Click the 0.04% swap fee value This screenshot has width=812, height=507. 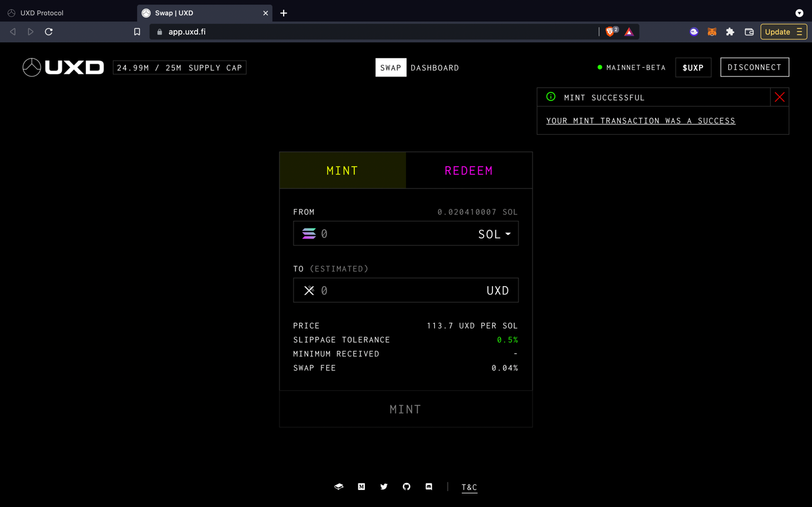pos(505,368)
